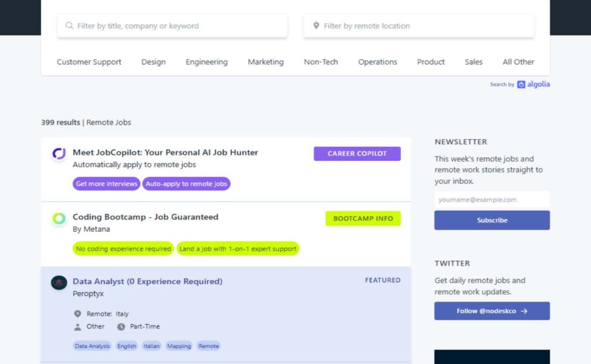This screenshot has width=591, height=364.
Task: Open the Algolia logo link
Action: [x=533, y=84]
